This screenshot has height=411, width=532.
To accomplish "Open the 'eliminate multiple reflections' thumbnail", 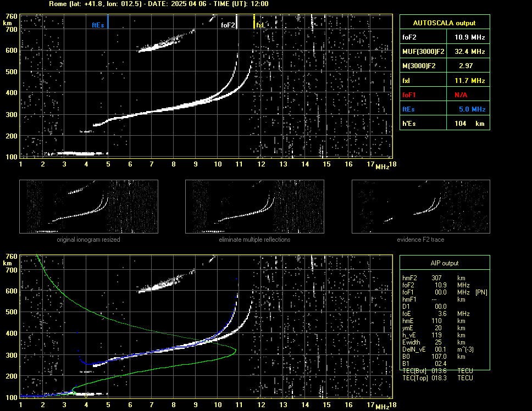I will pos(254,207).
